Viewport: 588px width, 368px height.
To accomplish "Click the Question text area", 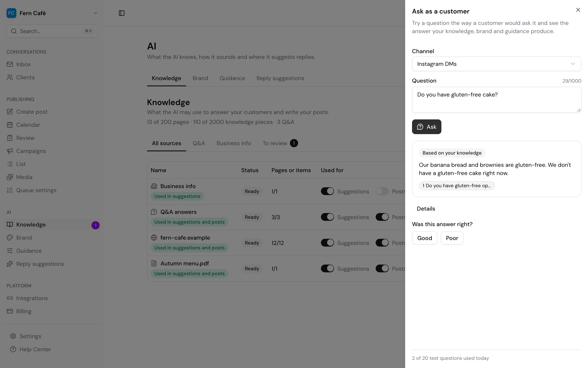I will coord(496,100).
